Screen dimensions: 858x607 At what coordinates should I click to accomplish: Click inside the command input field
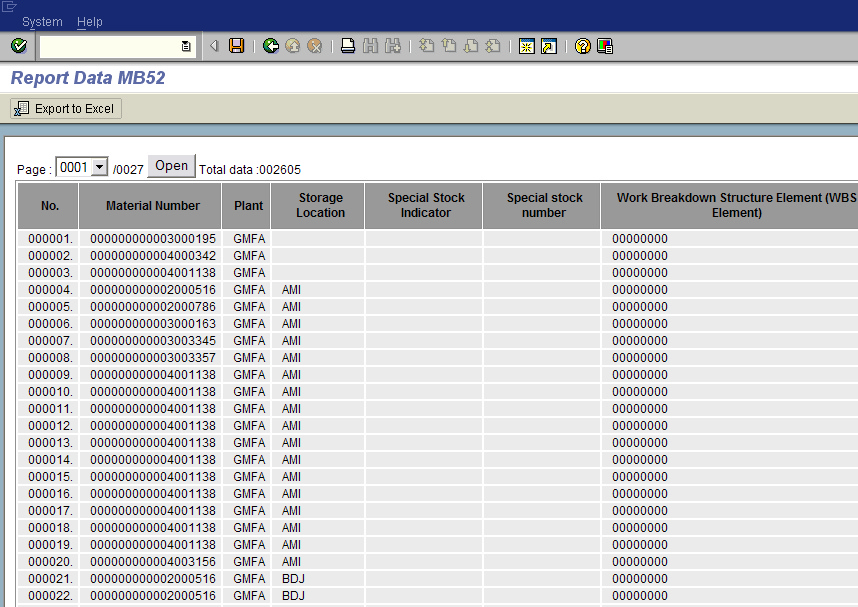[110, 46]
